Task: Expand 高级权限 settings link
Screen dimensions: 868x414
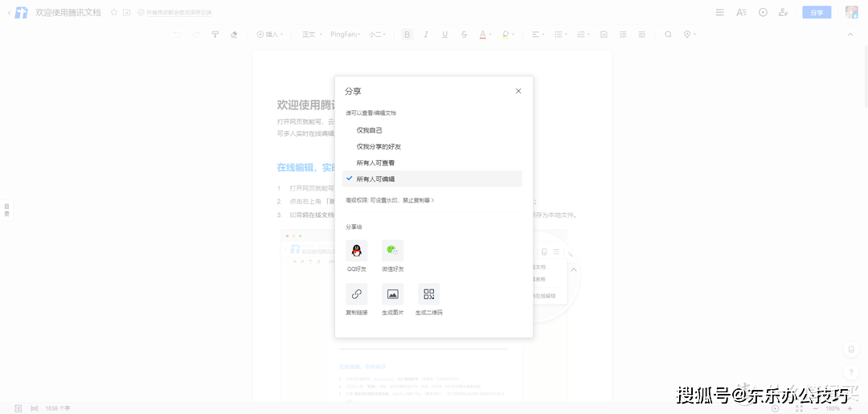Action: (x=390, y=200)
